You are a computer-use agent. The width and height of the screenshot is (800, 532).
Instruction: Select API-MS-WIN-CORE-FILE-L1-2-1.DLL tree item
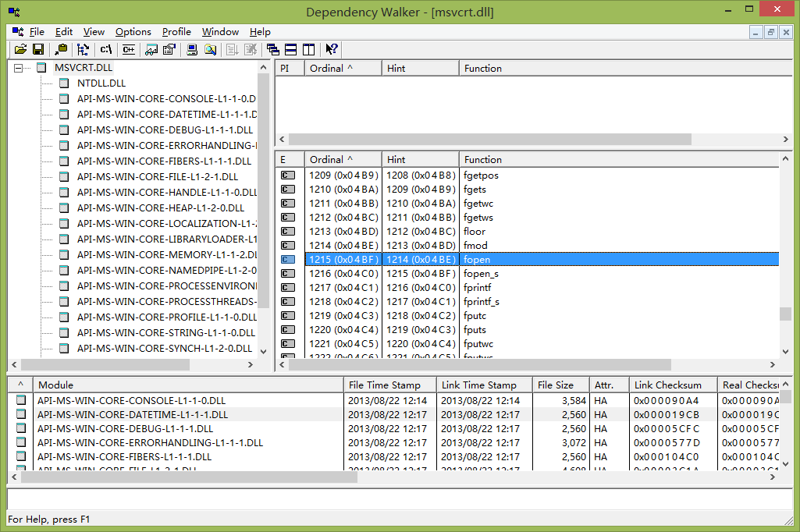coord(158,176)
